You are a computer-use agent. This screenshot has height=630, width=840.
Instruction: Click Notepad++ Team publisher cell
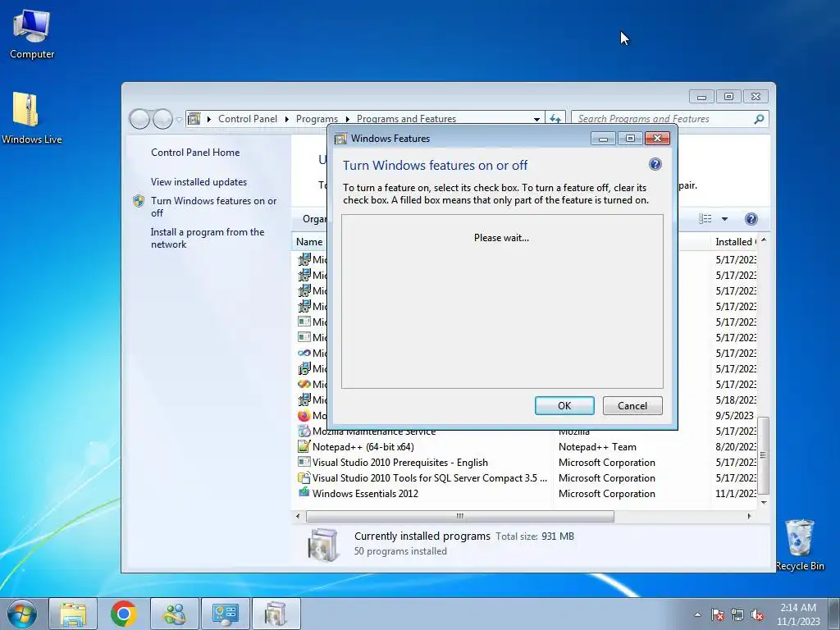pos(597,447)
